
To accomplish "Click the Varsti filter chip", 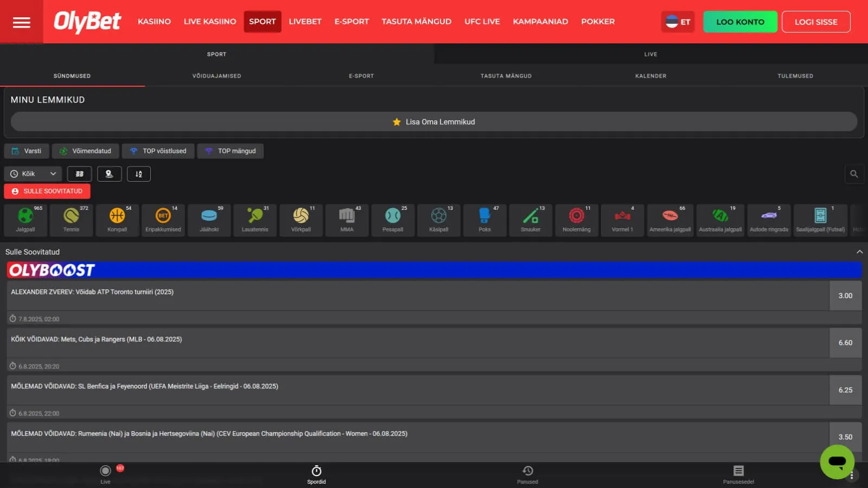I will pos(27,151).
